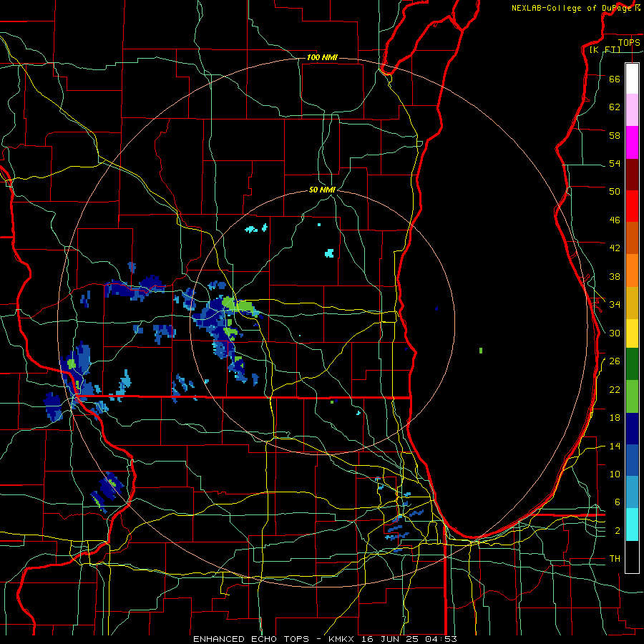Click the TOPS legend title
644x644 pixels.
coord(629,42)
